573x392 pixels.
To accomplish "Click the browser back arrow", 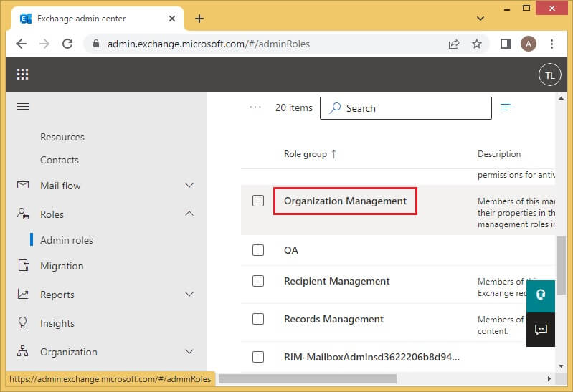I will (22, 44).
